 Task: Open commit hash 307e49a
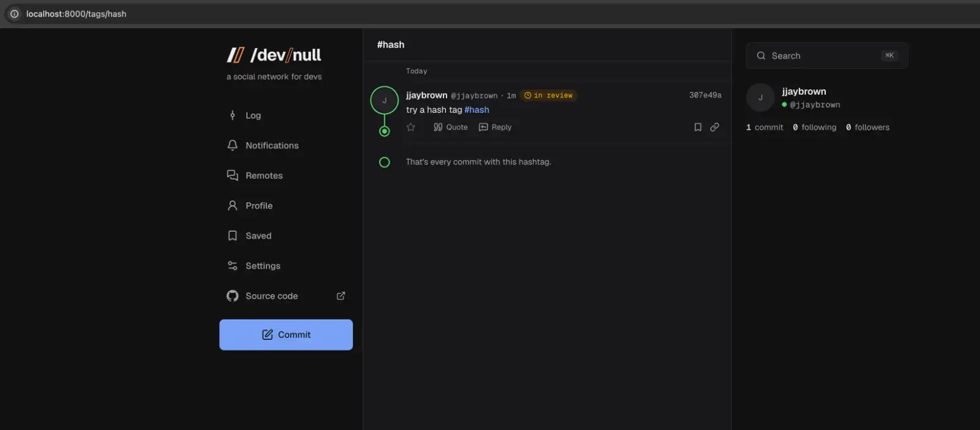pyautogui.click(x=705, y=95)
